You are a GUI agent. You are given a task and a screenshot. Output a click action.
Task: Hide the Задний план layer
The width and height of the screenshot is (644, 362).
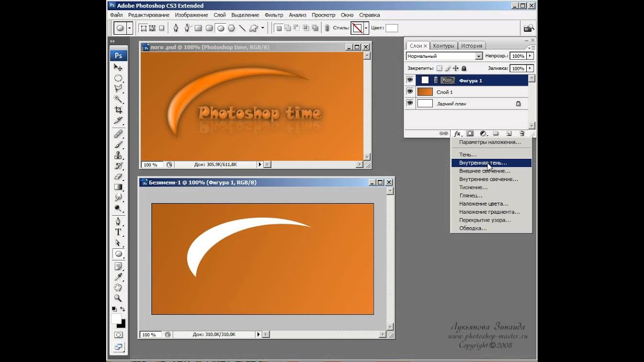click(410, 103)
